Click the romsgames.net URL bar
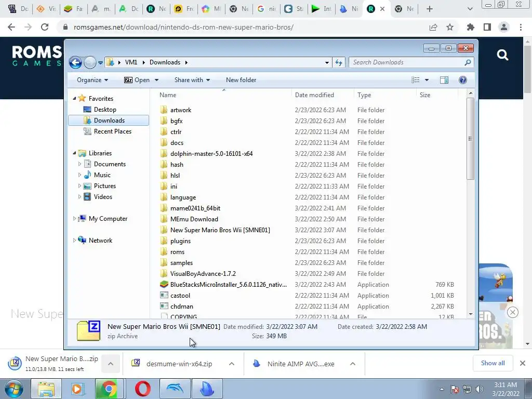This screenshot has height=399, width=532. pyautogui.click(x=183, y=27)
